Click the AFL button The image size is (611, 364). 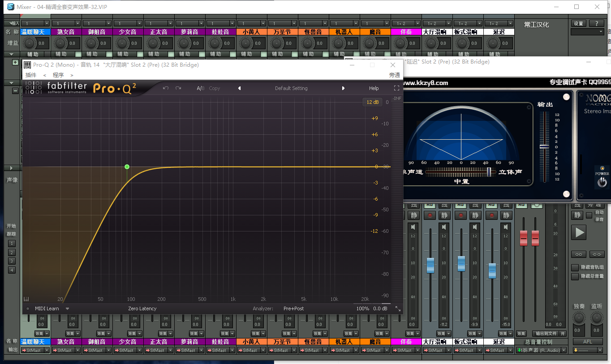pos(588,342)
